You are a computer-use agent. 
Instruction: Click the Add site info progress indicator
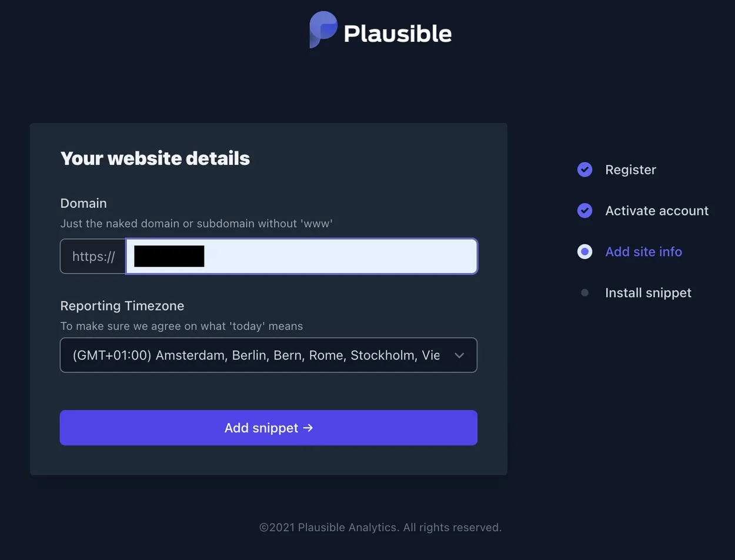(584, 252)
